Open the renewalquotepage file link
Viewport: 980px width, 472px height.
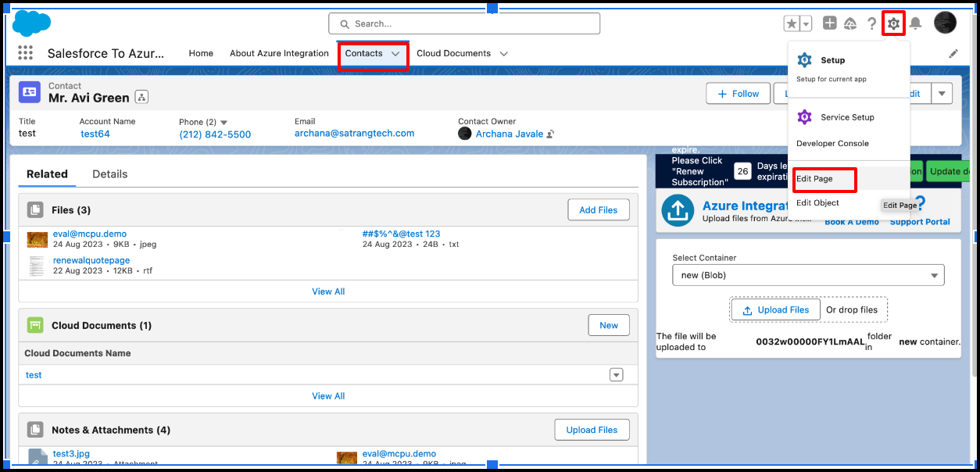pos(91,260)
